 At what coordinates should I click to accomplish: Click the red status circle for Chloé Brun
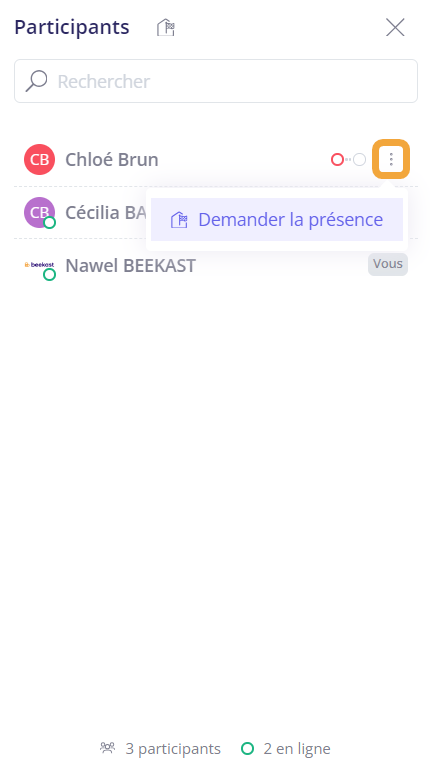[337, 160]
